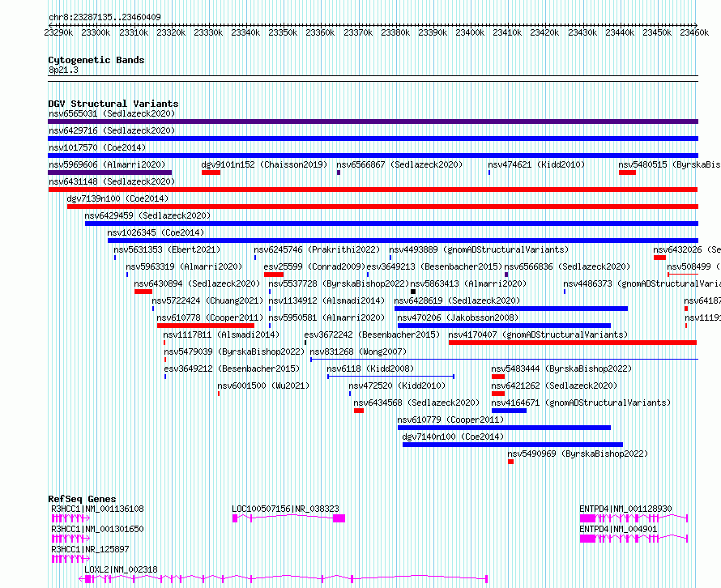Click the nsv6432026 red bar
Image resolution: width=721 pixels, height=588 pixels.
click(659, 258)
